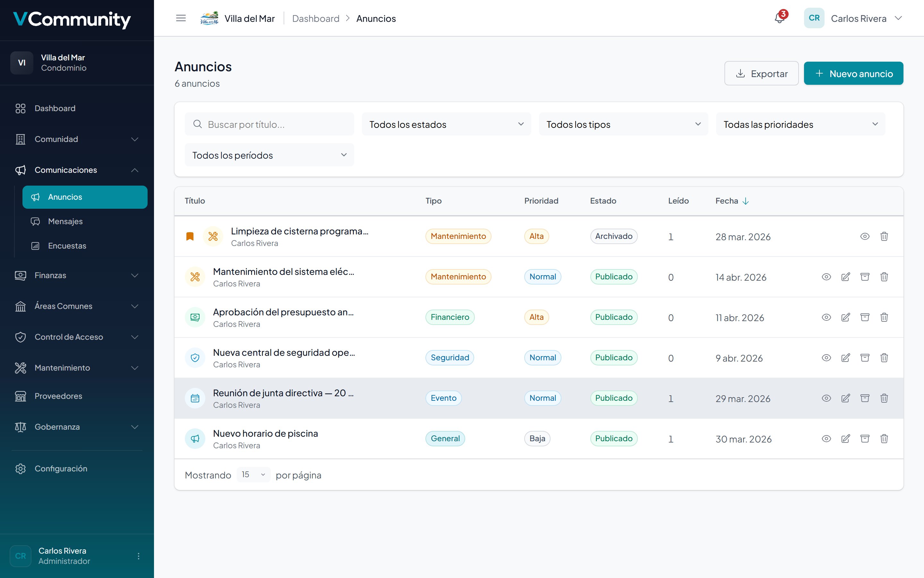Expand the Comunidad sidebar section
The width and height of the screenshot is (924, 578).
[x=77, y=139]
